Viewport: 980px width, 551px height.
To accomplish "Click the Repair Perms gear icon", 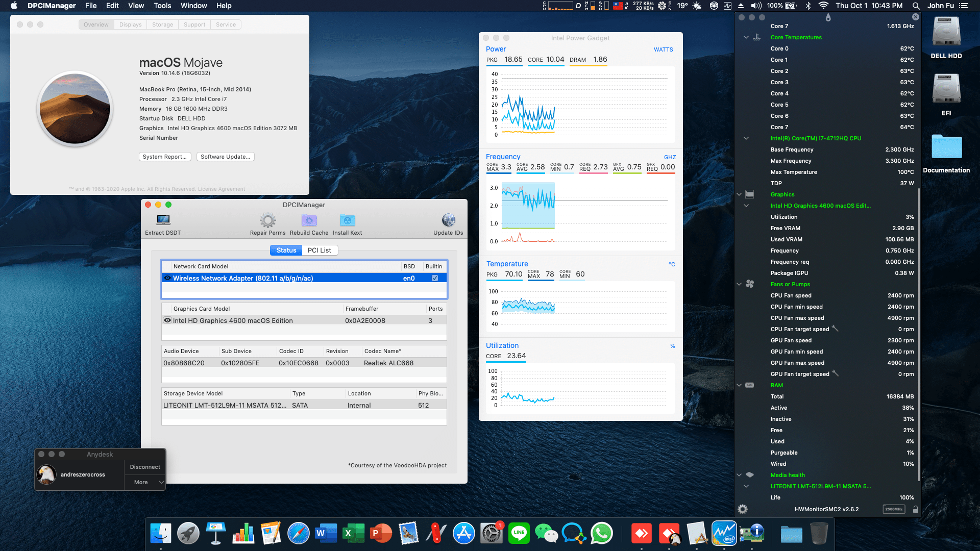I will coord(267,220).
